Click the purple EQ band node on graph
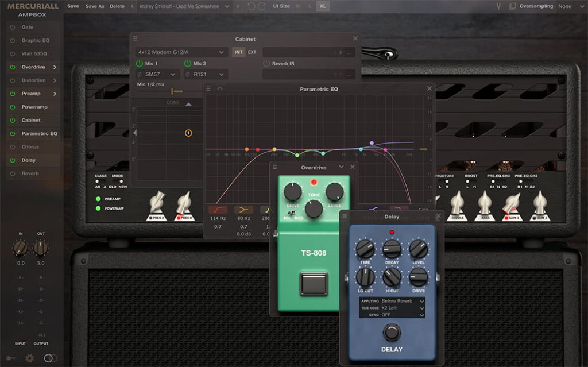Viewport: 588px width, 367px height. point(372,143)
